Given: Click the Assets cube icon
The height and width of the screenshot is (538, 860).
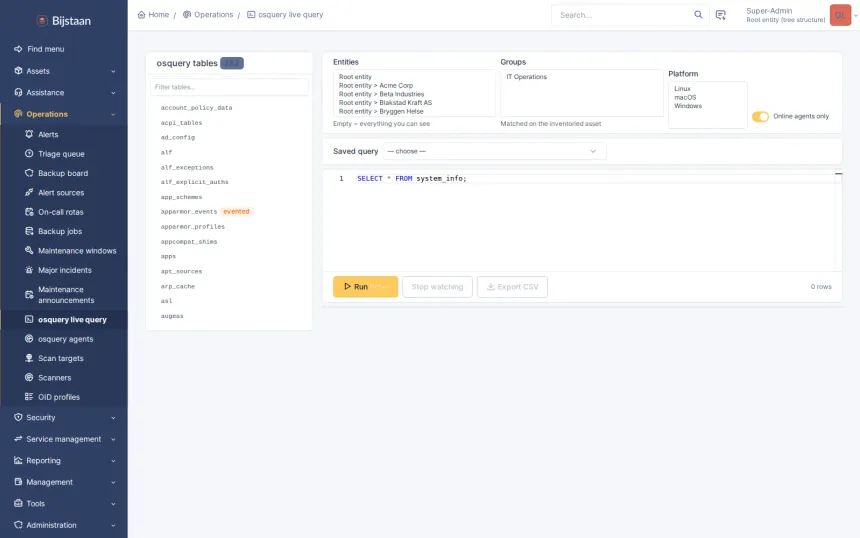Looking at the screenshot, I should [x=18, y=71].
